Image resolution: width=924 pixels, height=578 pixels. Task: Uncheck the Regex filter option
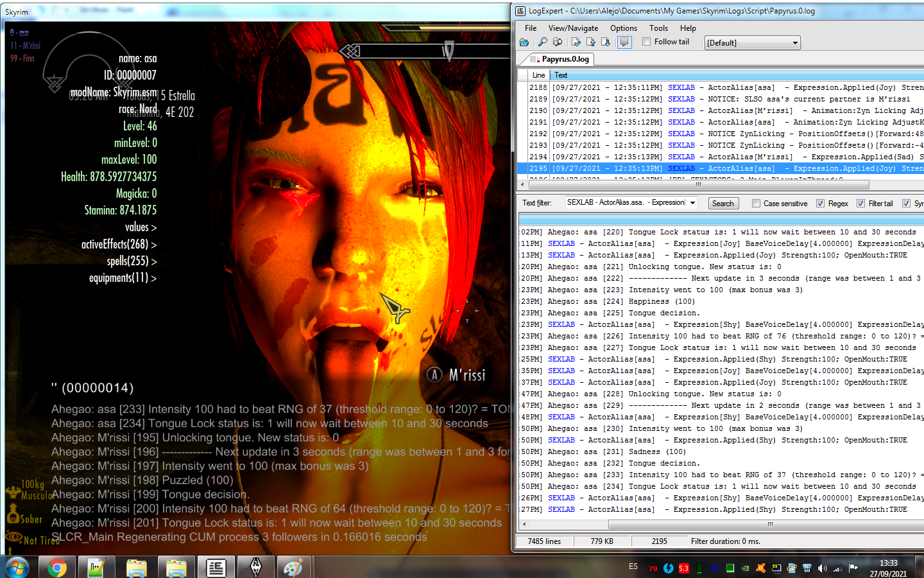(820, 204)
